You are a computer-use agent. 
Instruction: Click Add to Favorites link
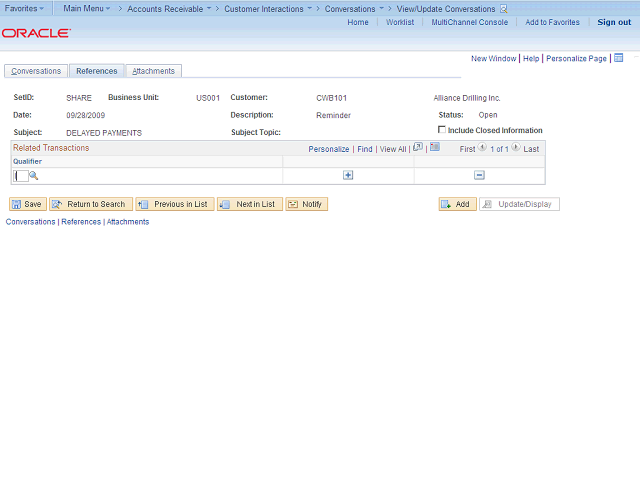pyautogui.click(x=552, y=22)
